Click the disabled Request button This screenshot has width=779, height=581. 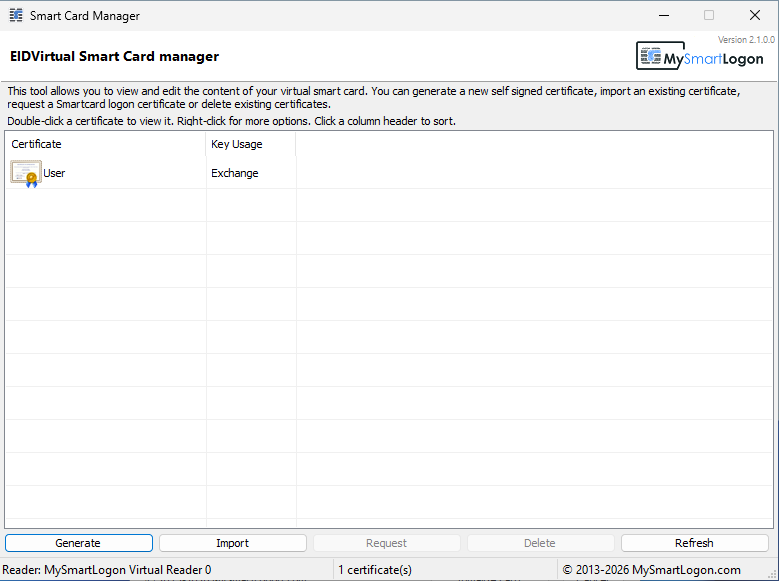tap(387, 543)
